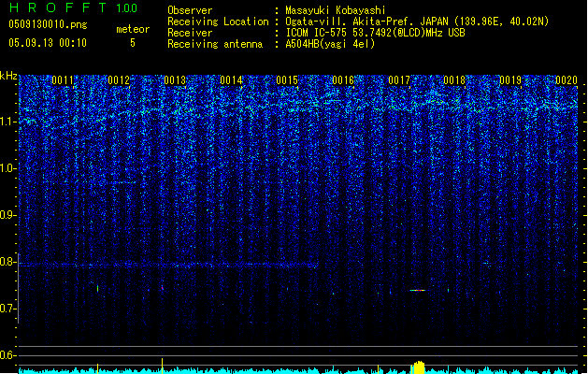588x374 pixels.
Task: Click the 1.1 kHz axis tick label
Action: [x=7, y=122]
